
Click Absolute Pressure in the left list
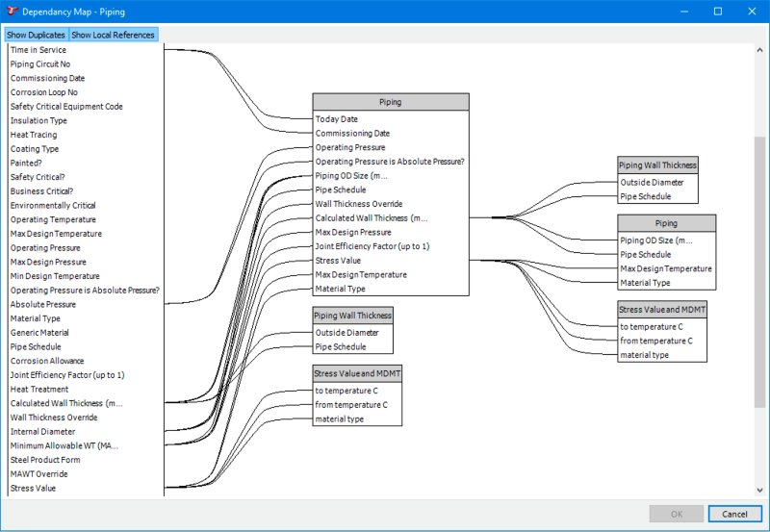[42, 304]
